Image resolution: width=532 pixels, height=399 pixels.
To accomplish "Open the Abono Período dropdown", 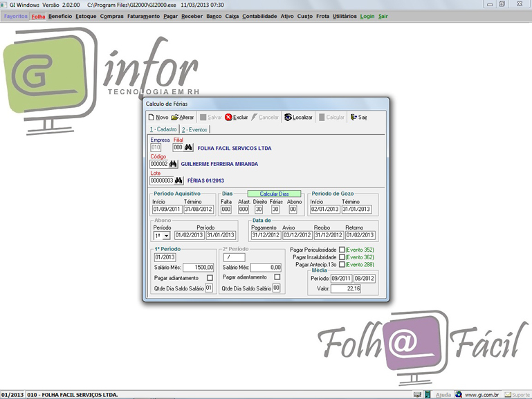I will 166,236.
